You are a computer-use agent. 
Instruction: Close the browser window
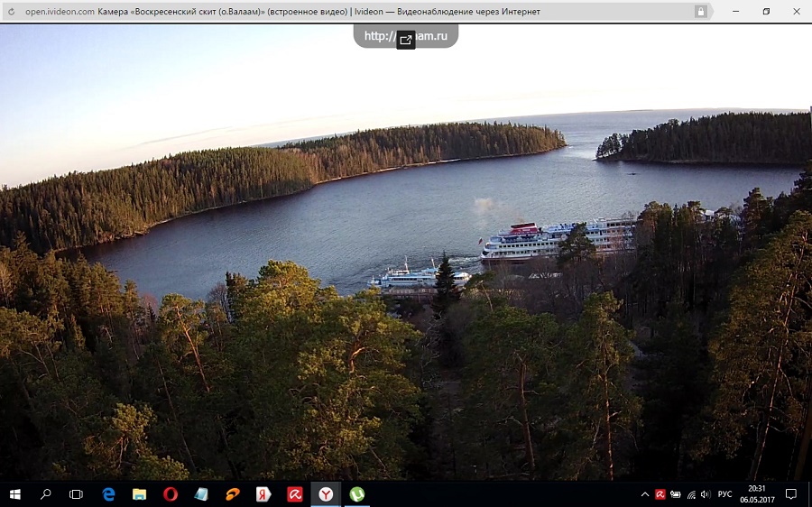797,12
